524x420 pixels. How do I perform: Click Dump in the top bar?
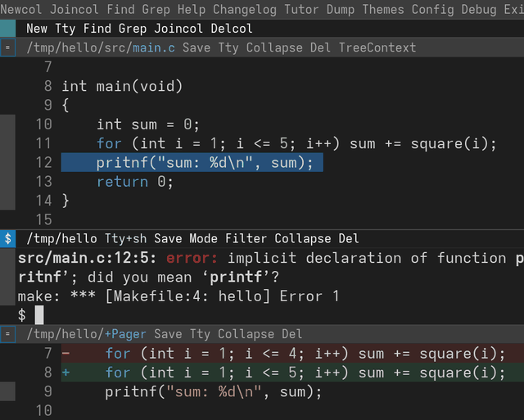click(x=341, y=9)
